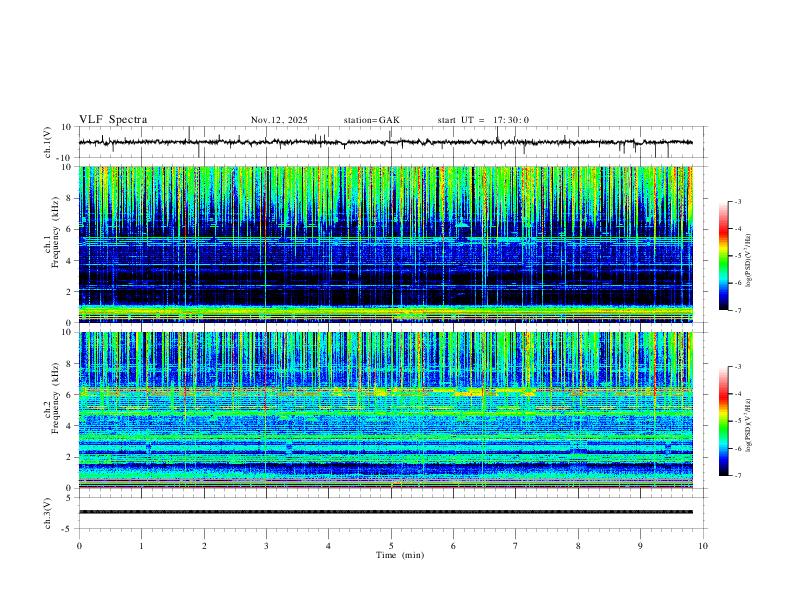Click the "10" tick on the Time axis
Viewport: 792px width, 612px height.
click(x=703, y=546)
